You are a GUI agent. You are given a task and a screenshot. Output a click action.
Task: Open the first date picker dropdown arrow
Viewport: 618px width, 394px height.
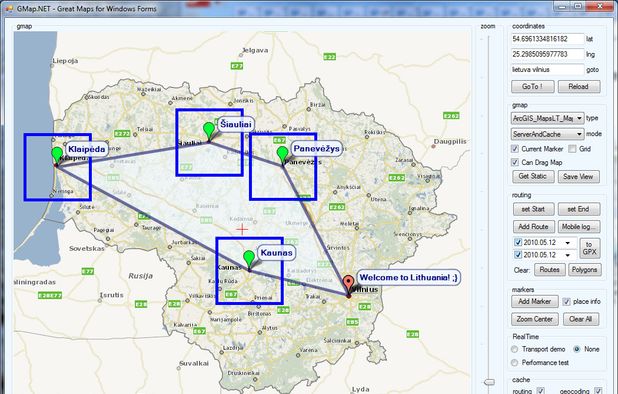click(x=568, y=243)
